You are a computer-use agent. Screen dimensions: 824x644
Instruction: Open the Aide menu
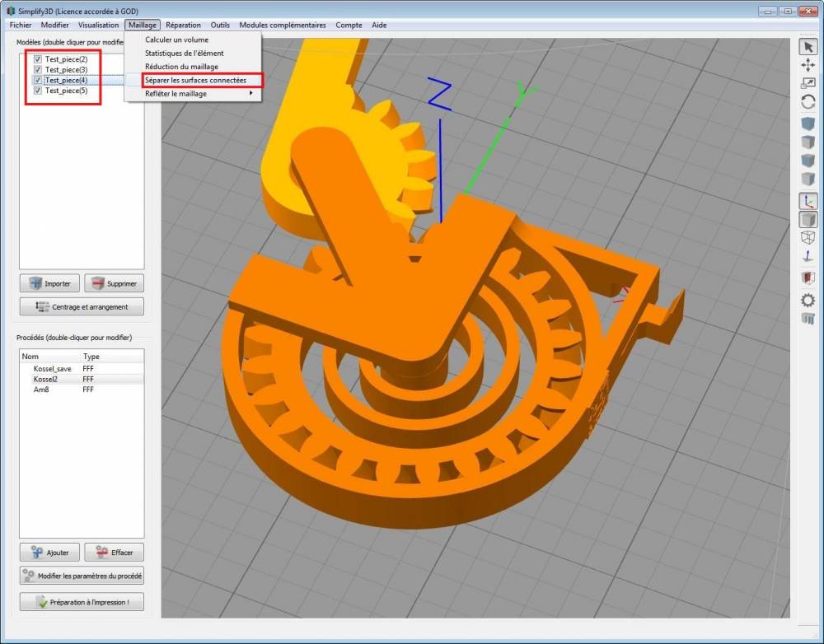[379, 25]
